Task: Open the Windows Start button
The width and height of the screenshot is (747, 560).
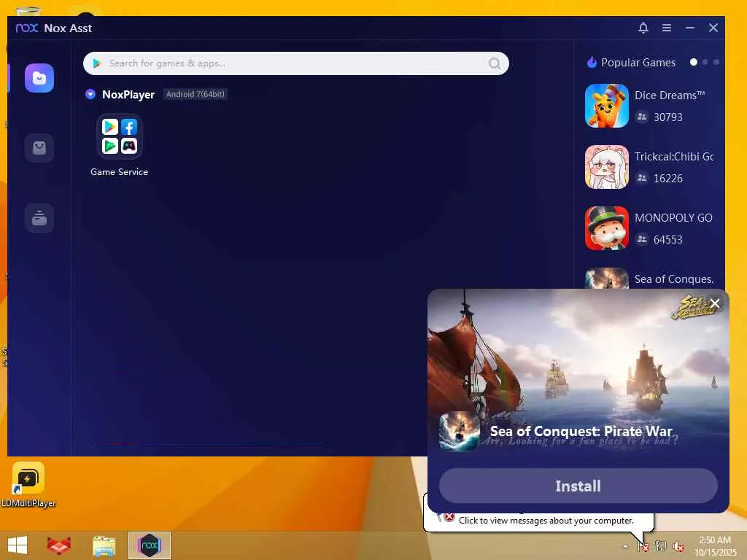Action: [x=18, y=545]
